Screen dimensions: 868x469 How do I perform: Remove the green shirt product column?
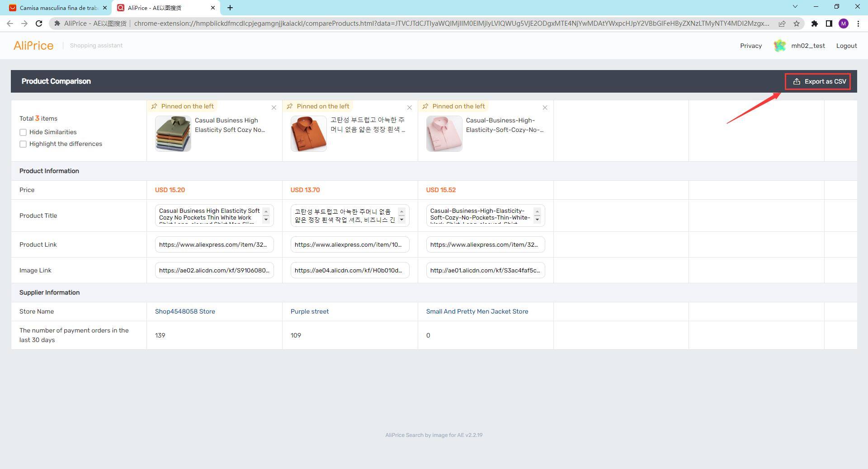[274, 108]
